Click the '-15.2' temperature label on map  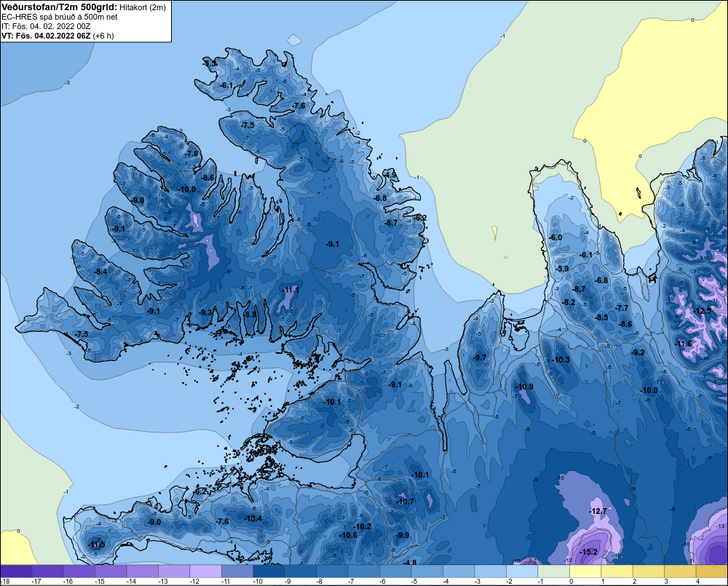589,552
